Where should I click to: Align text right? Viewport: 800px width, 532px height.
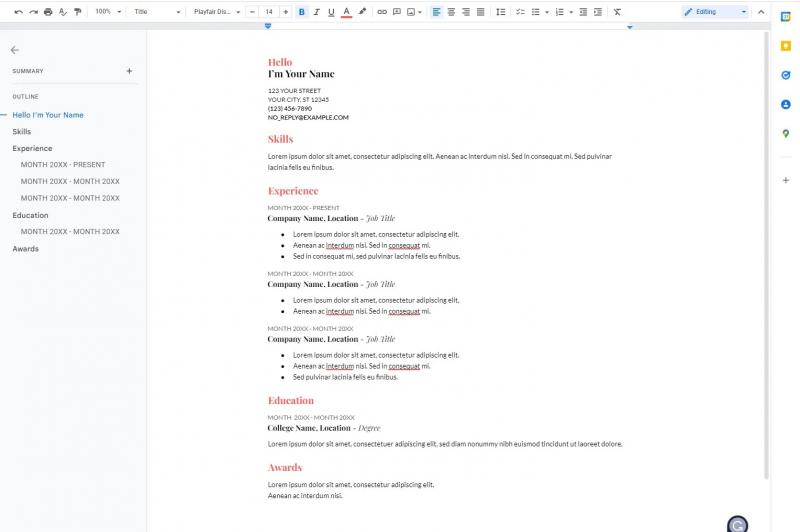pyautogui.click(x=466, y=12)
